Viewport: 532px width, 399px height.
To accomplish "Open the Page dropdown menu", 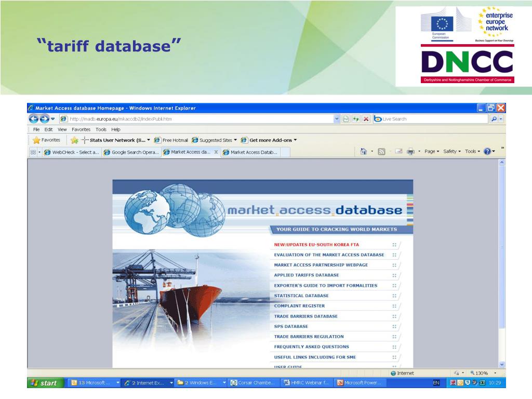I will tap(432, 151).
